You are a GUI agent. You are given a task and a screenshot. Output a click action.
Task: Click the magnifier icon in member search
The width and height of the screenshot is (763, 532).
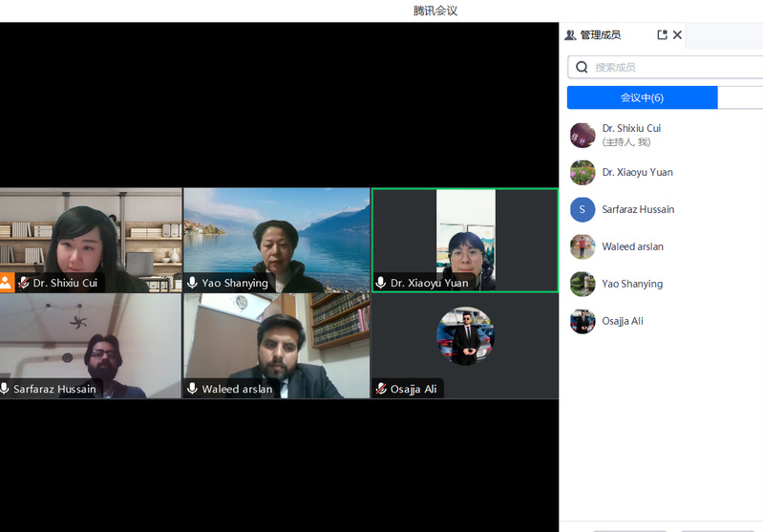(x=582, y=67)
